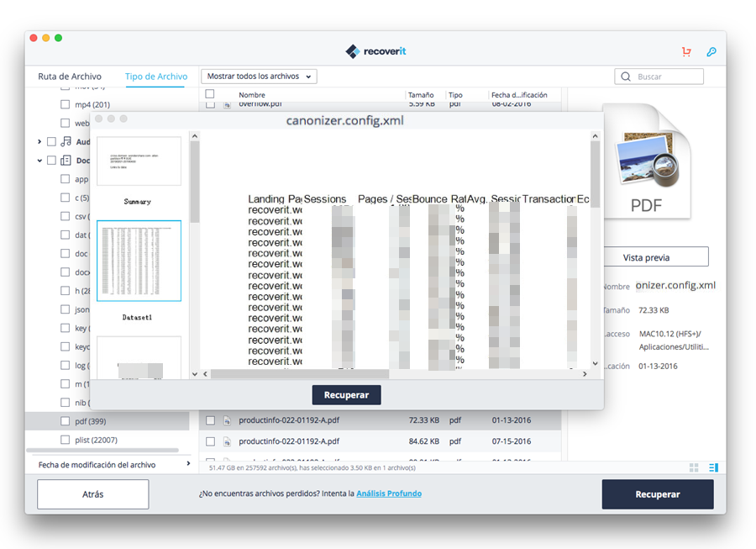Click file icon of productinfo 72.33 KB row
756x549 pixels.
(x=227, y=420)
